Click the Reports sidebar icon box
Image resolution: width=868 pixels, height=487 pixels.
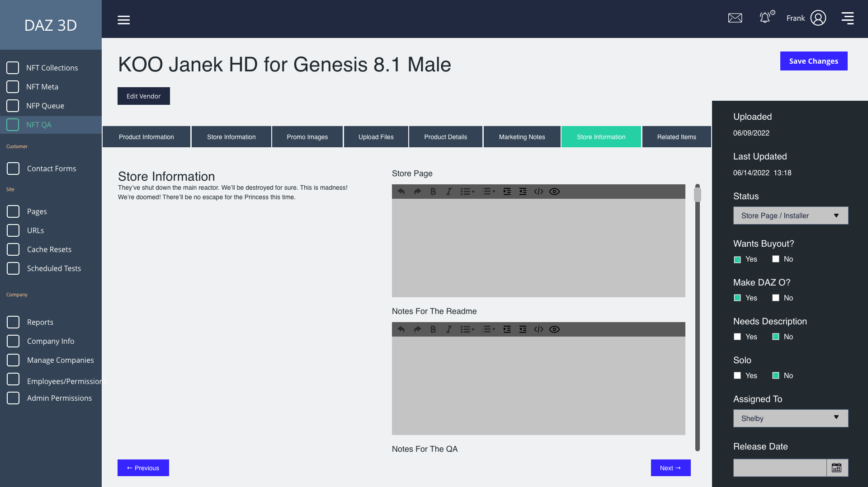pos(13,322)
